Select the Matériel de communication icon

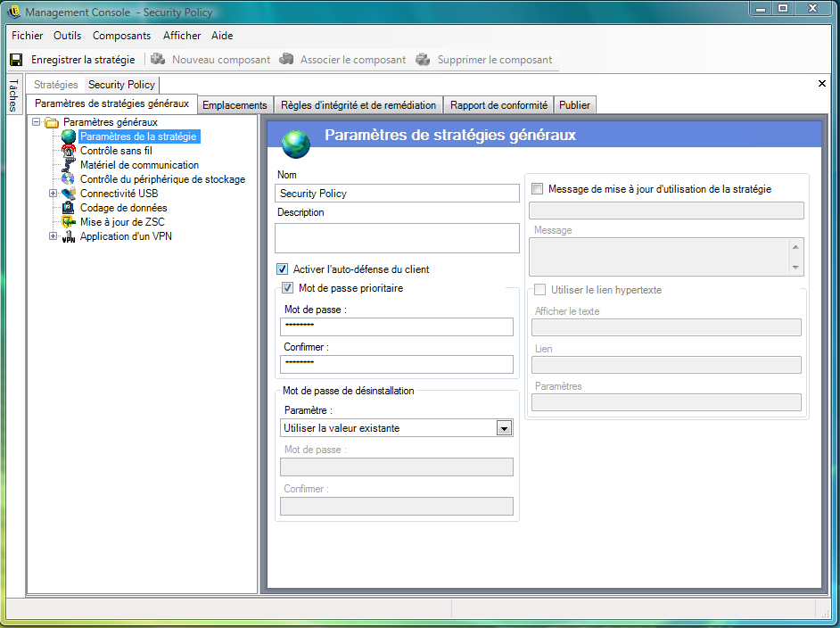click(x=69, y=165)
